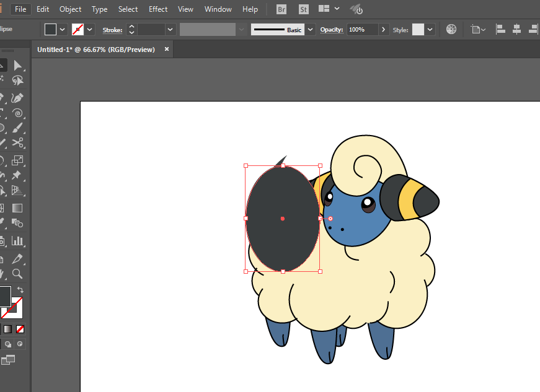Select the Blend tool

tap(17, 223)
